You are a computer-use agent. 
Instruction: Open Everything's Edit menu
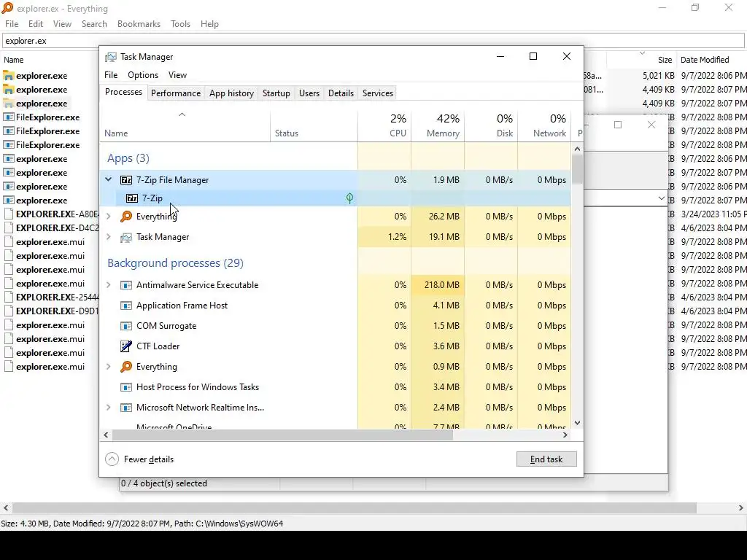36,24
